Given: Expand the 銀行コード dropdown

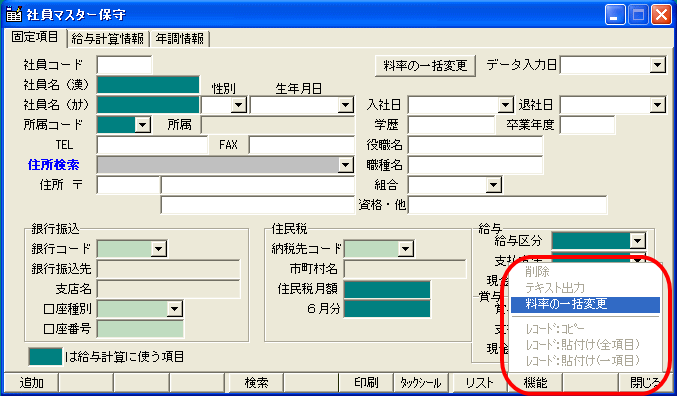Looking at the screenshot, I should point(158,249).
